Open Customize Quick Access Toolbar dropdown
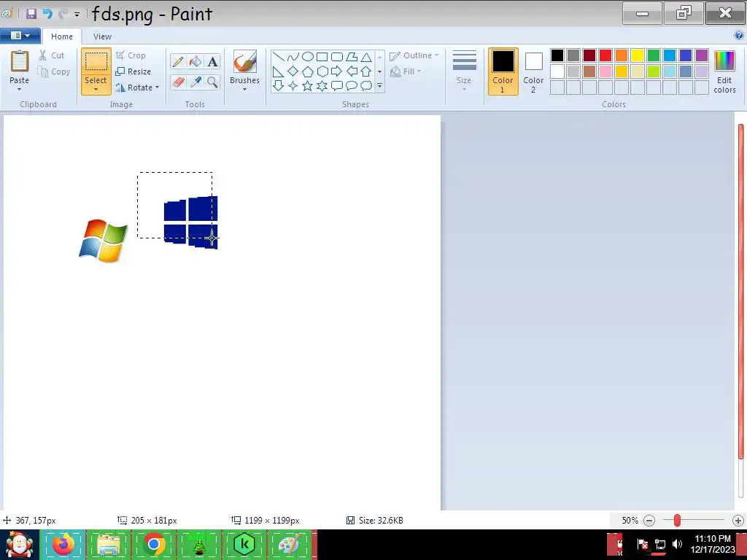The height and width of the screenshot is (560, 747). 77,15
